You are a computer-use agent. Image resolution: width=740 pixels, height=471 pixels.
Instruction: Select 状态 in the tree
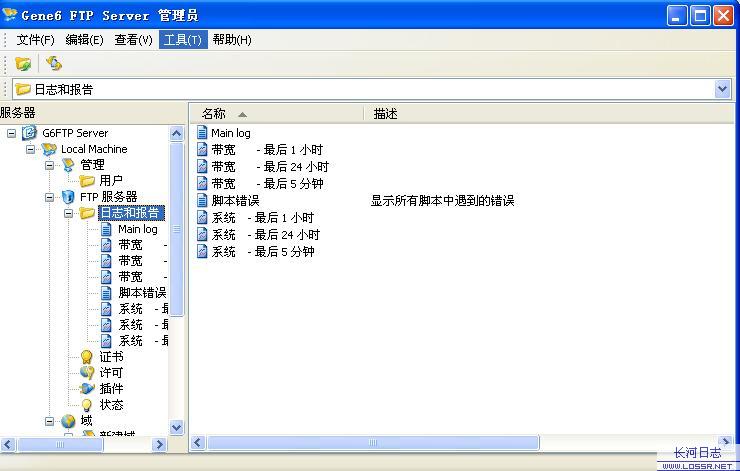pyautogui.click(x=111, y=405)
